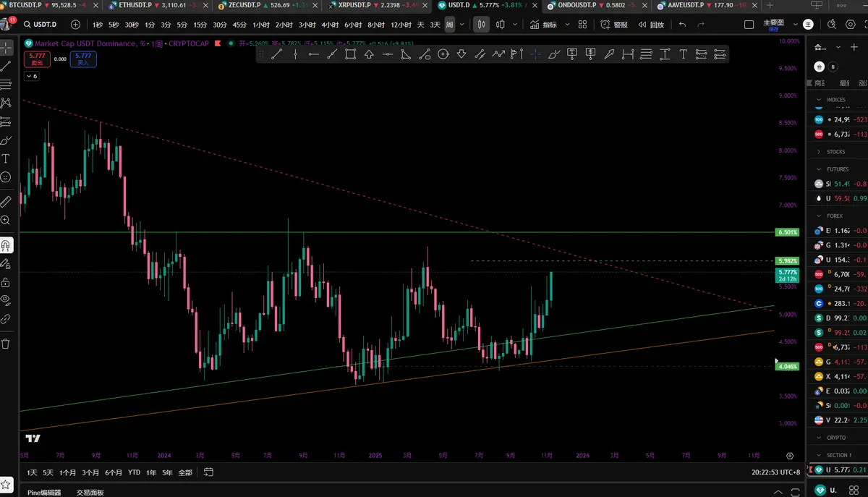Screen dimensions: 868x497
Task: Start bar replay with 回放
Action: pos(650,24)
